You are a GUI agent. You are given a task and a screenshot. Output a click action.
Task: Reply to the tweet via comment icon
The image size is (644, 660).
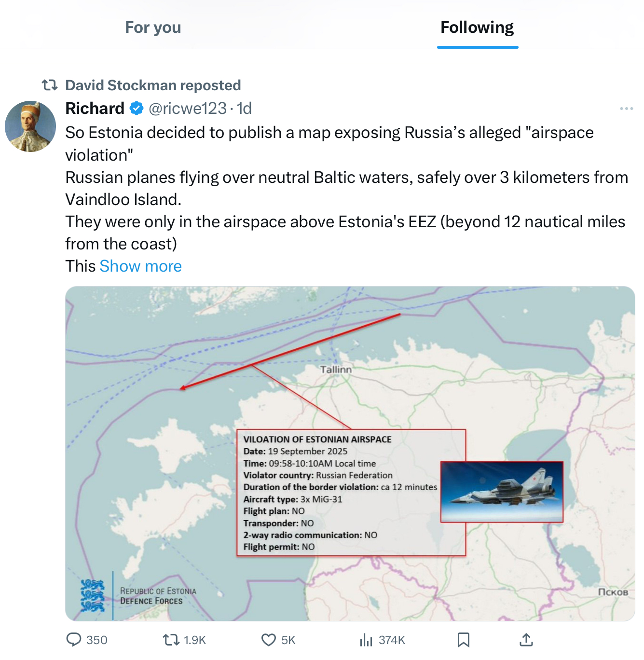(74, 640)
